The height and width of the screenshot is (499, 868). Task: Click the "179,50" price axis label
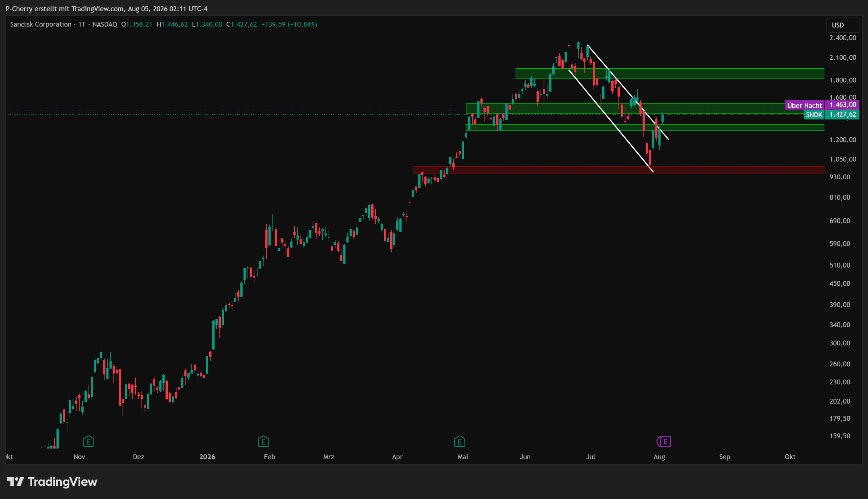pos(840,418)
